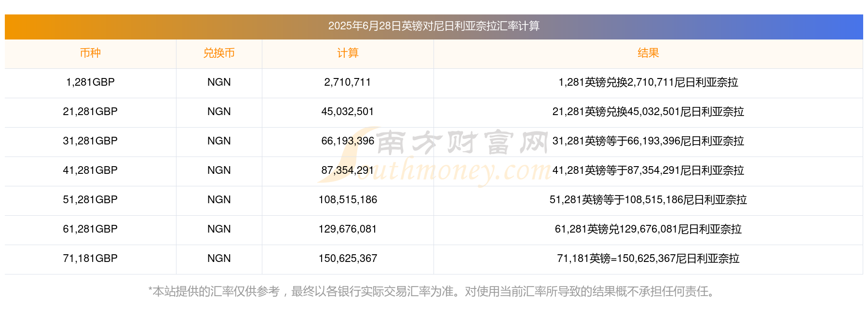The height and width of the screenshot is (313, 868).
Task: Click the 31,281GBP cell
Action: click(90, 141)
